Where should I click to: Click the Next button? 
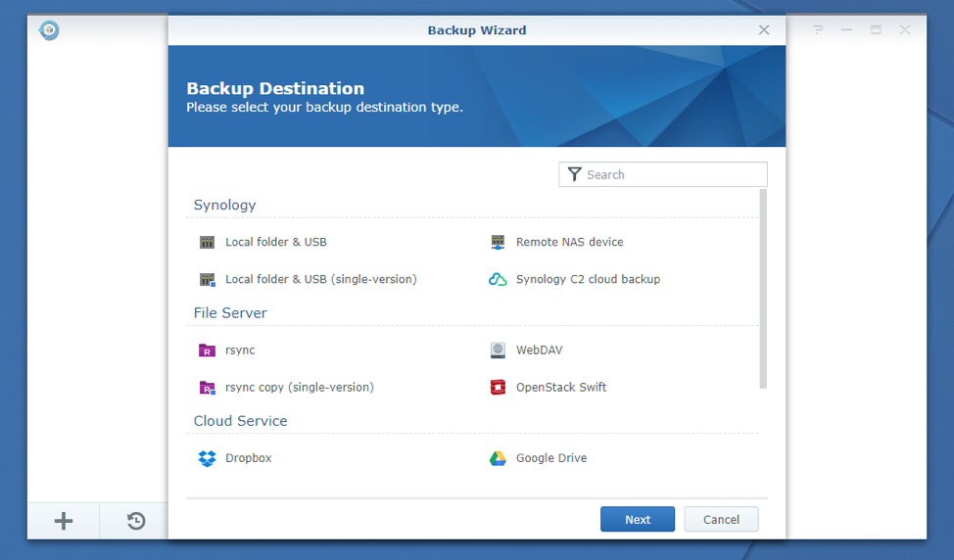[x=638, y=519]
